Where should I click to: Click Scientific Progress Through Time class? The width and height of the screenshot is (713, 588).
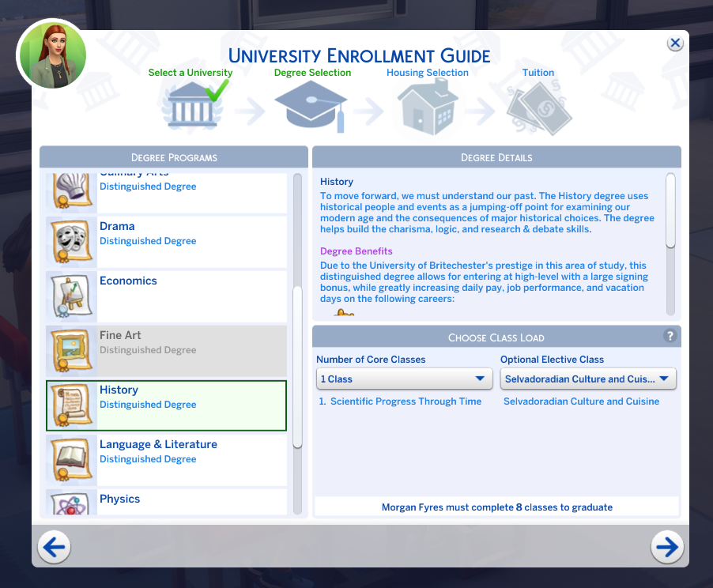pos(406,401)
